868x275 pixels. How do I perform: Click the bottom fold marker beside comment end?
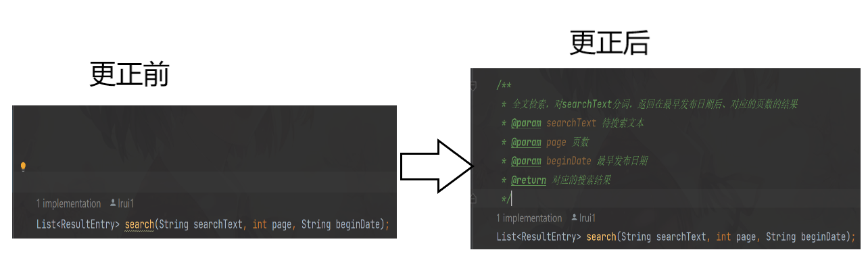[473, 199]
